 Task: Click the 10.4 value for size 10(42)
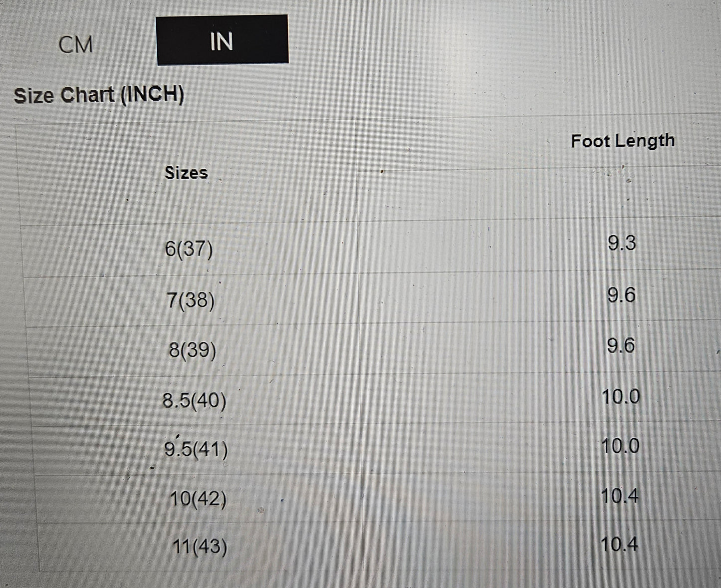click(x=619, y=496)
